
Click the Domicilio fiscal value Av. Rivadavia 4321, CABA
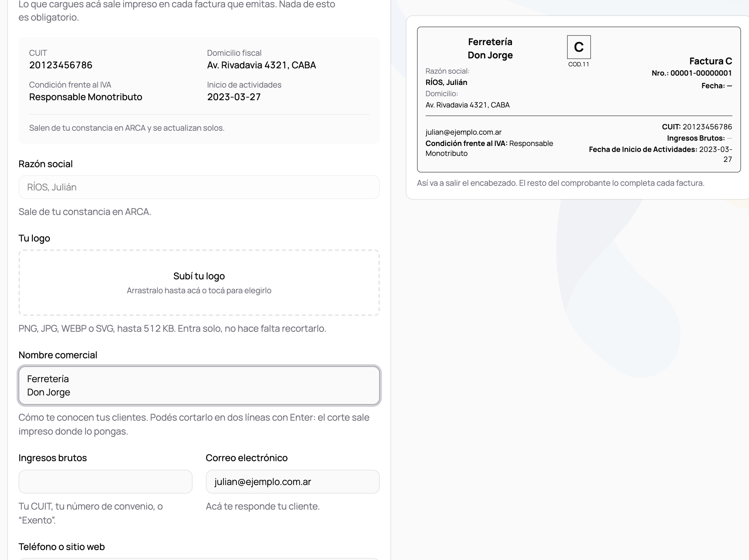point(261,65)
